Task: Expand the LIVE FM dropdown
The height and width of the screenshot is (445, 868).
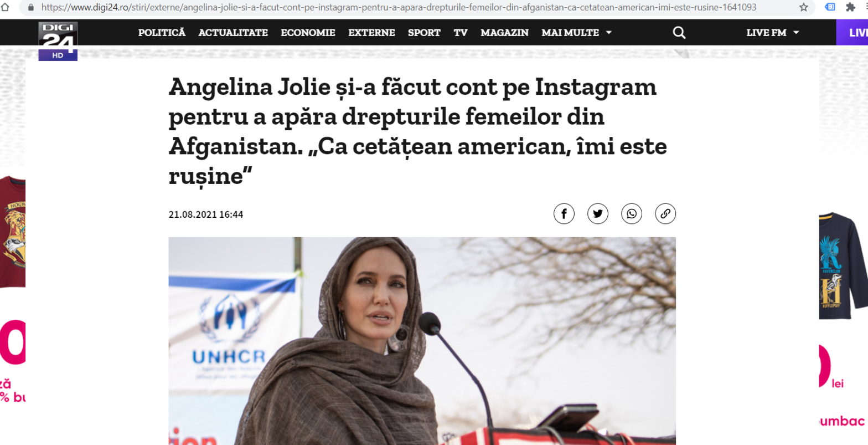Action: [x=773, y=33]
